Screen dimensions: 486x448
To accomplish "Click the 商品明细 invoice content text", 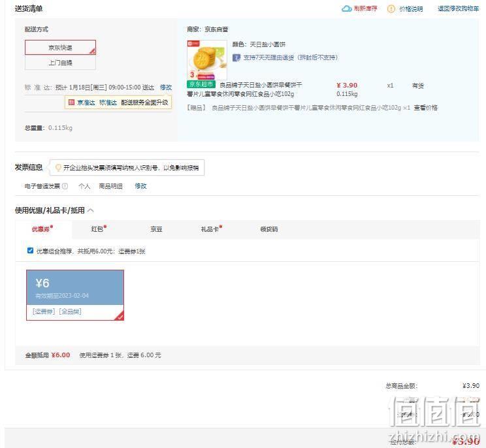I will [x=110, y=186].
